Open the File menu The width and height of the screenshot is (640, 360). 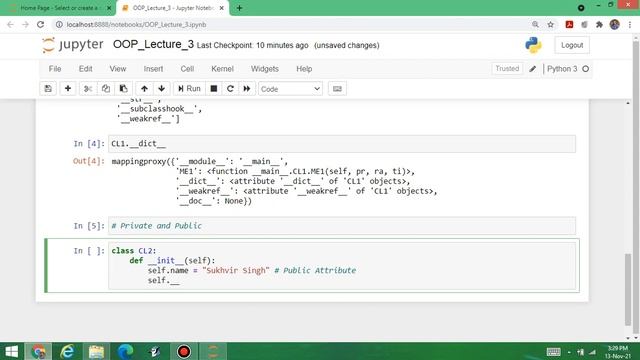tap(55, 69)
